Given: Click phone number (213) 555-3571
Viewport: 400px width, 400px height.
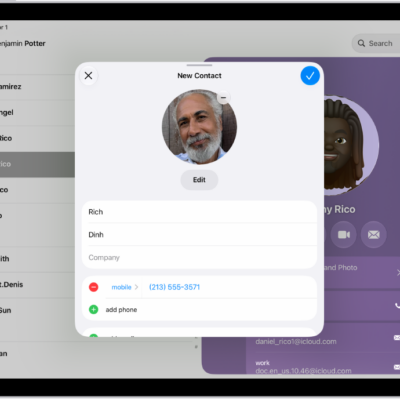Looking at the screenshot, I should pos(174,287).
